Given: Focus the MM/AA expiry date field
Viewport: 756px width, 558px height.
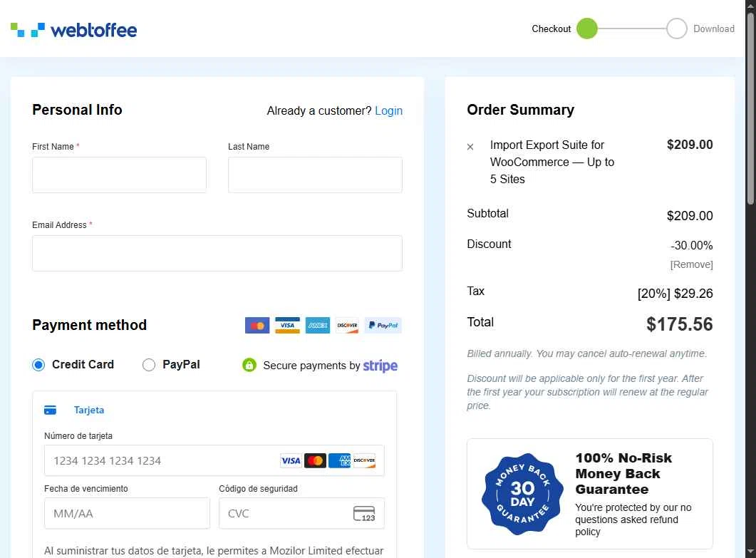Looking at the screenshot, I should point(128,514).
